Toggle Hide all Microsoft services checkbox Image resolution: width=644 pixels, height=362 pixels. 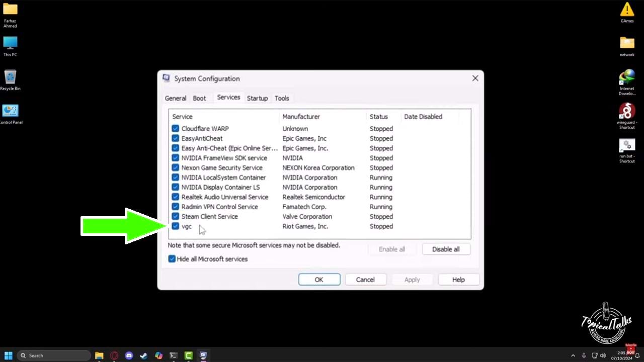[172, 259]
